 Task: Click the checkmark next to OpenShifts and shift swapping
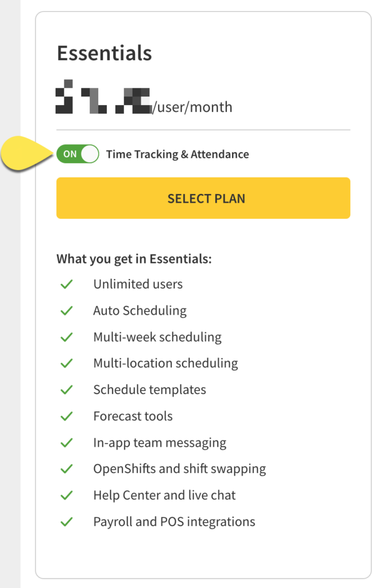(66, 469)
